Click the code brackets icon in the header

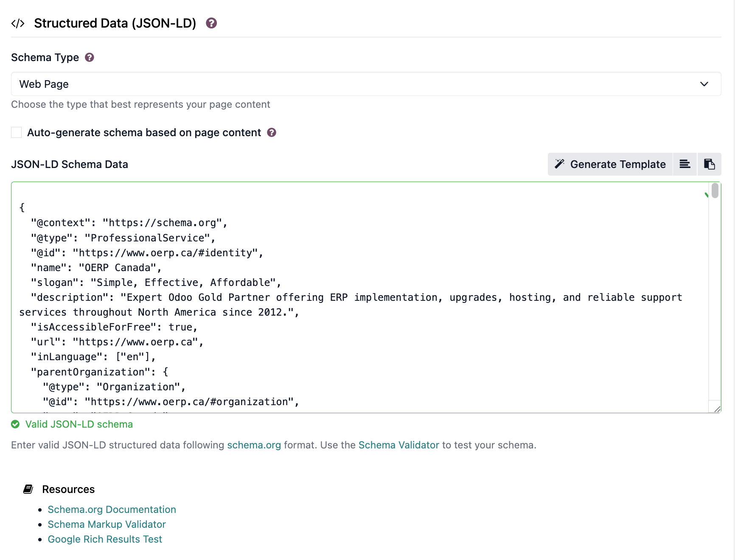pyautogui.click(x=17, y=23)
